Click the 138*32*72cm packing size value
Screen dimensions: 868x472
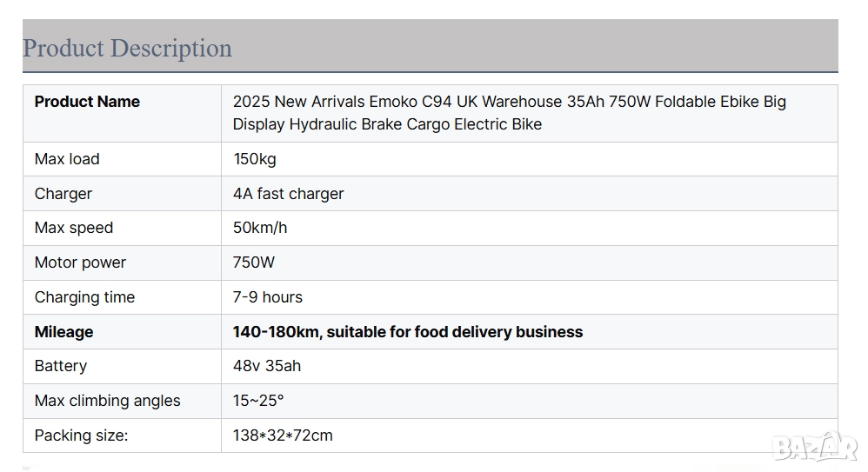(282, 435)
